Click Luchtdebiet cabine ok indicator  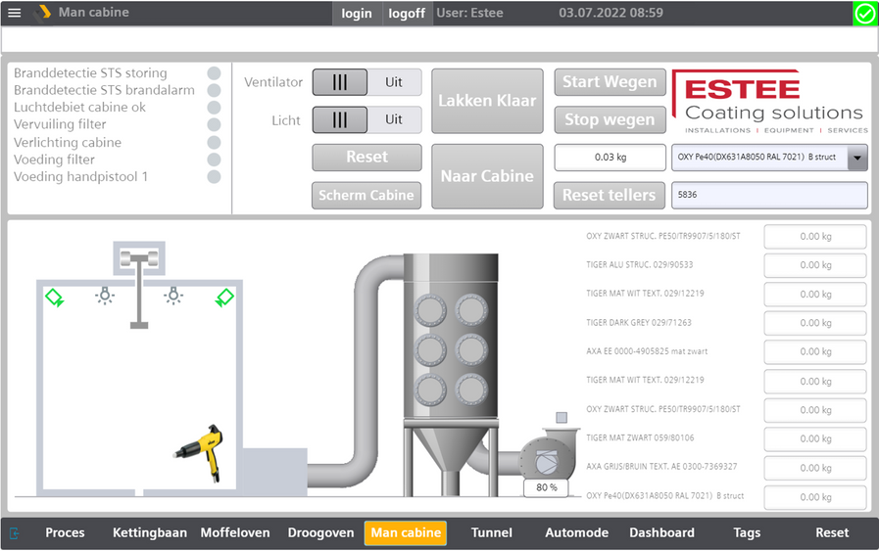click(x=214, y=108)
